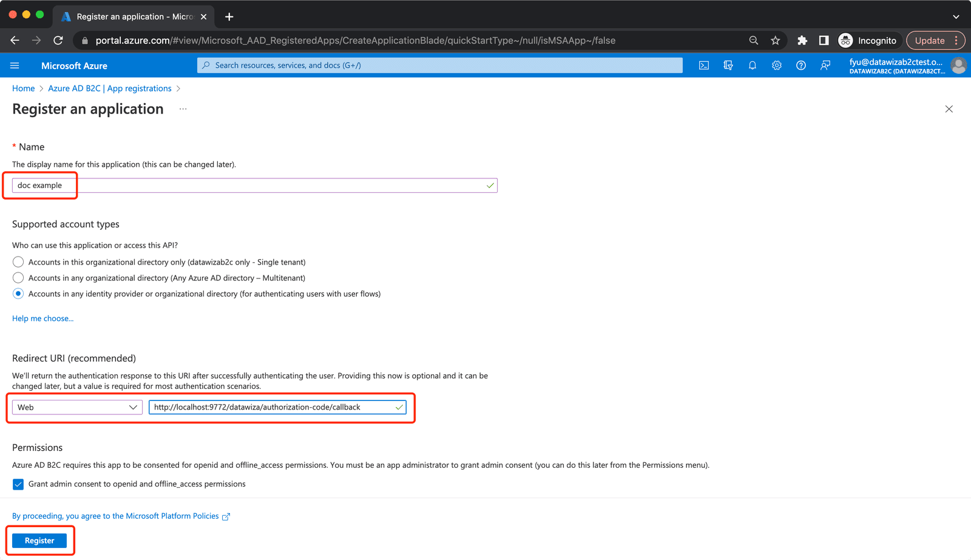This screenshot has height=560, width=971.
Task: Open a new browser tab with plus
Action: 229,16
